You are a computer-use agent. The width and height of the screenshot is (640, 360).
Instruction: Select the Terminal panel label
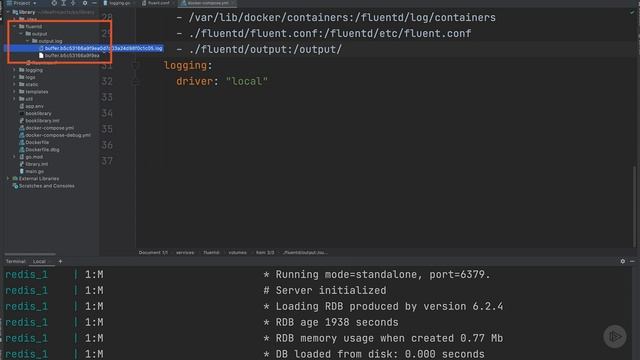16,262
